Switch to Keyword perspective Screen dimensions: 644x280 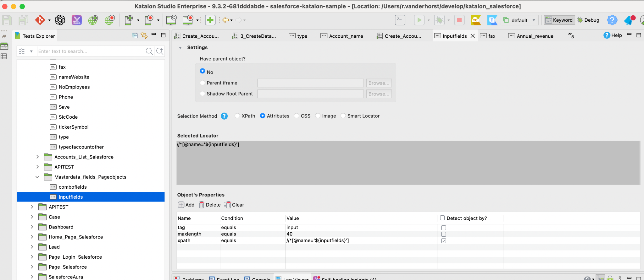pyautogui.click(x=559, y=20)
